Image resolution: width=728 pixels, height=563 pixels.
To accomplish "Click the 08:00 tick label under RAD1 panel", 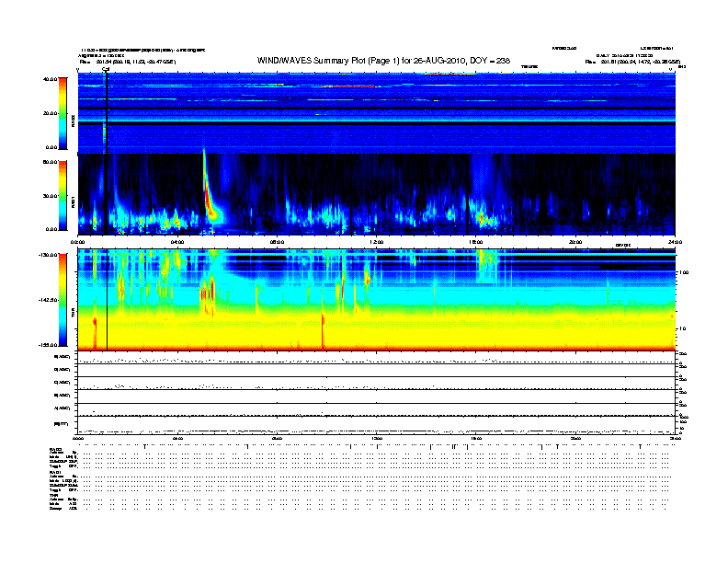I will coord(277,242).
